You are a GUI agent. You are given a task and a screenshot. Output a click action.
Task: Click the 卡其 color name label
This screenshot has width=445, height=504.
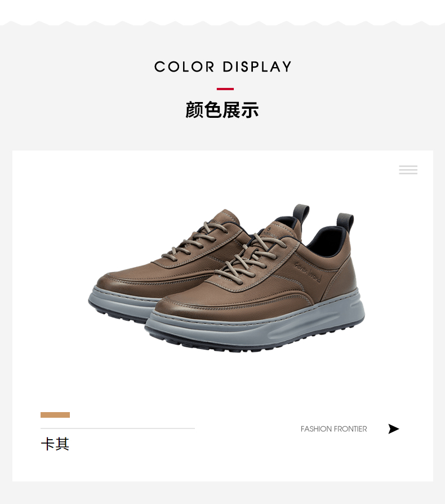pyautogui.click(x=55, y=444)
